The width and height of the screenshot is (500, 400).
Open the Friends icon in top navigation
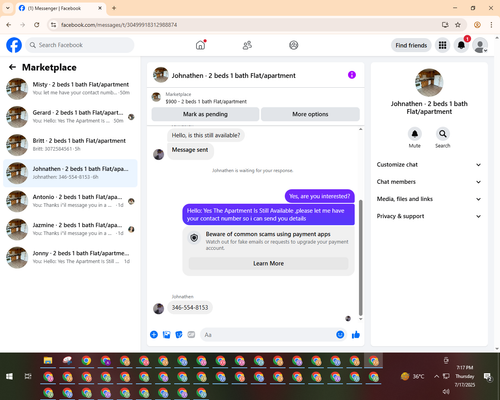[x=247, y=45]
